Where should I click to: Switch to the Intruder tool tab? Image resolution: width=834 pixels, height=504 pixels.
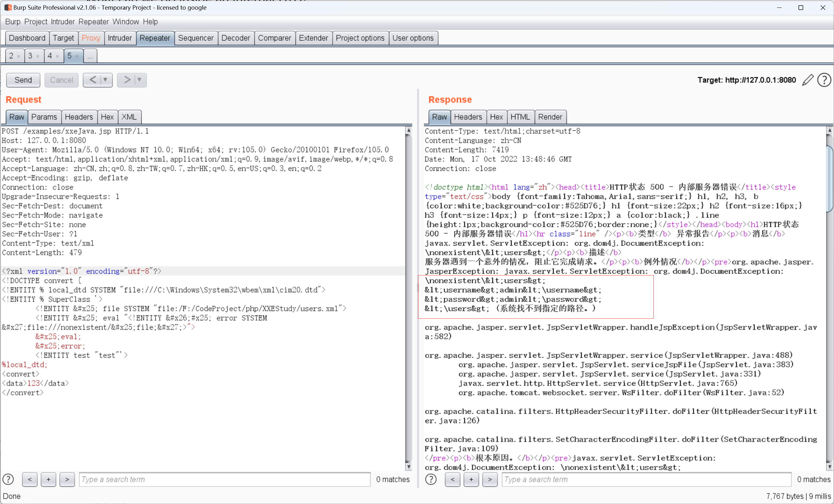[120, 38]
